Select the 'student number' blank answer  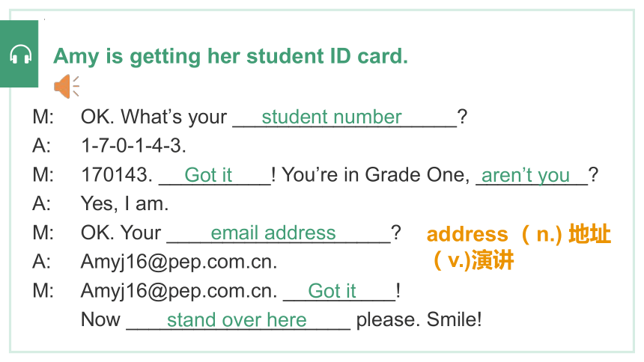(332, 117)
